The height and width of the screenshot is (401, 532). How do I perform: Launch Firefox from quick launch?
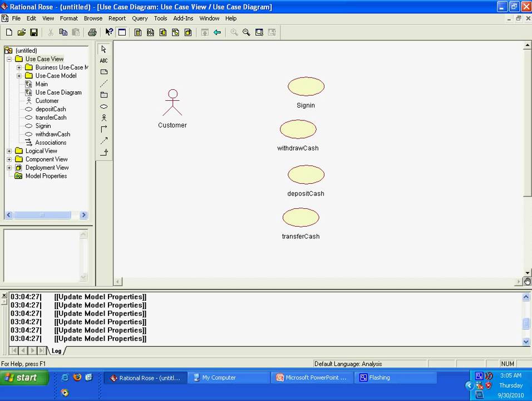pos(77,377)
